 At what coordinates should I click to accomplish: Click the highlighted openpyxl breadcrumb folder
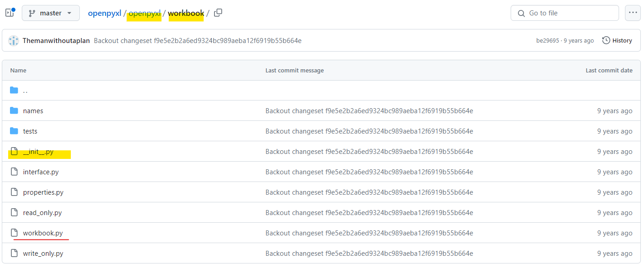145,13
